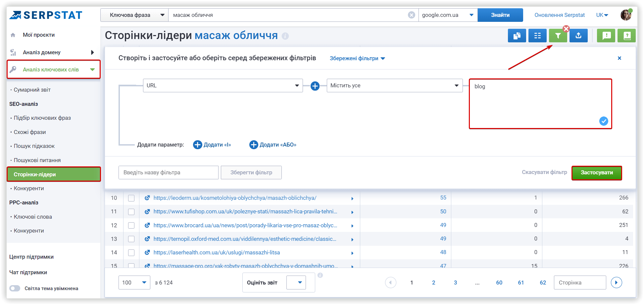The image size is (644, 305).
Task: Check the checkbox for row 12
Action: tap(131, 225)
